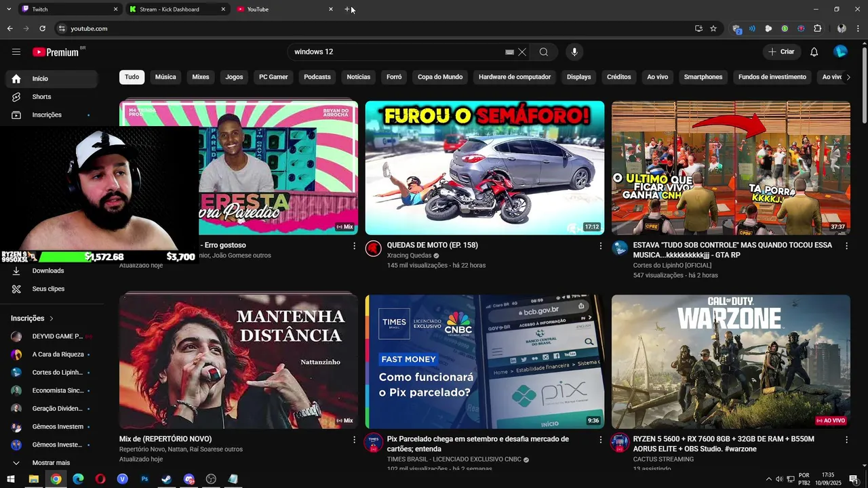Open A Cara da Riqueza subscription
The height and width of the screenshot is (488, 868).
pyautogui.click(x=51, y=354)
